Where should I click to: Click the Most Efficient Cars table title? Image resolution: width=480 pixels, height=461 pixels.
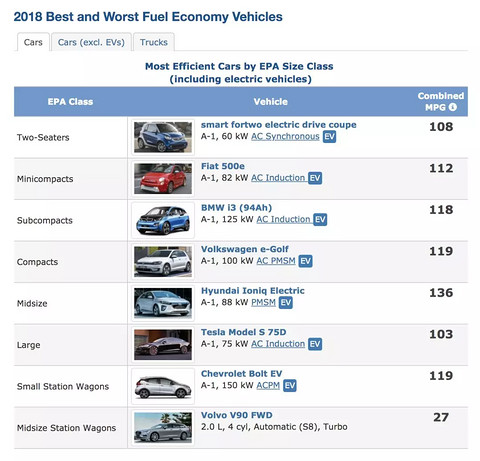240,73
